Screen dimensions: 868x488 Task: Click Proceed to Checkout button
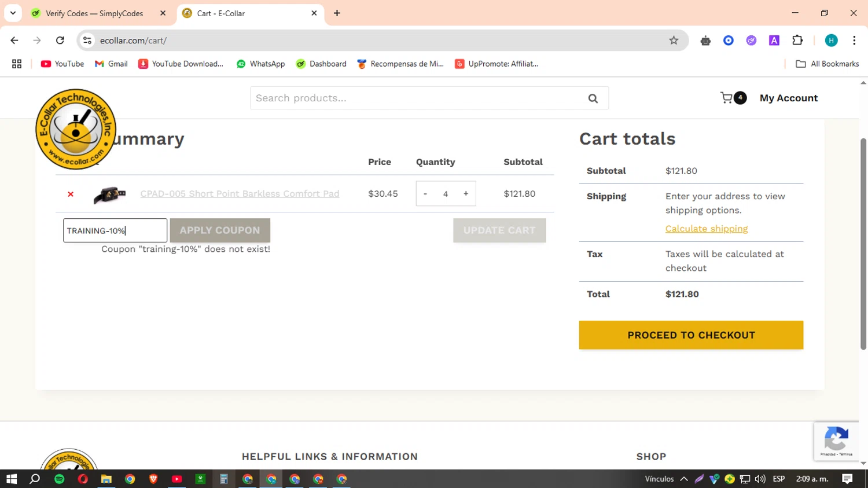tap(691, 335)
